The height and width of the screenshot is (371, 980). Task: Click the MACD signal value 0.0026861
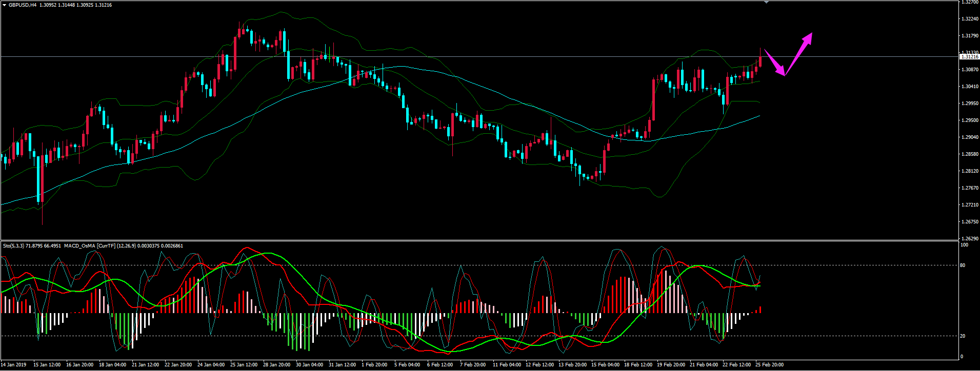172,246
